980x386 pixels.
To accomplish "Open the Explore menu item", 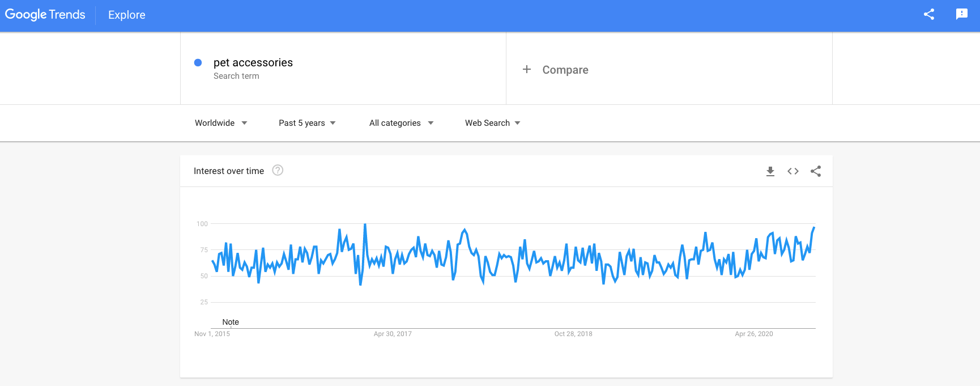I will point(126,15).
